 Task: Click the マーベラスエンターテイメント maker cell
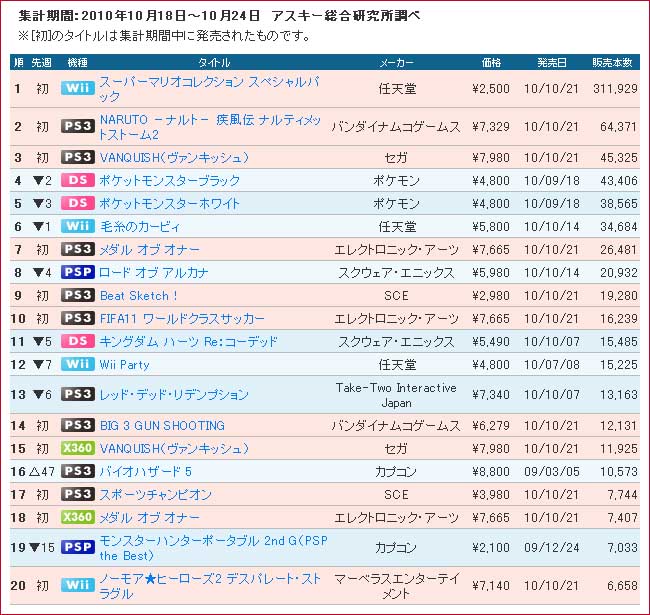[x=396, y=586]
